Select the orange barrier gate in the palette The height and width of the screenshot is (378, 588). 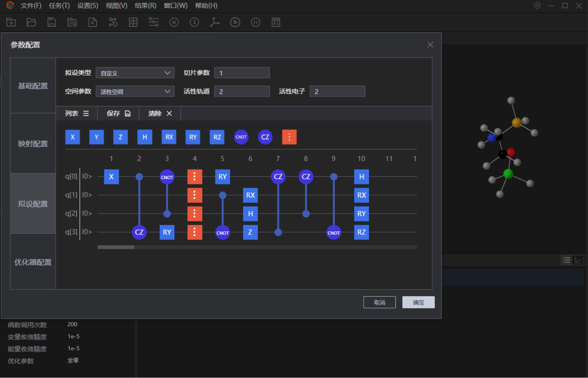tap(289, 137)
